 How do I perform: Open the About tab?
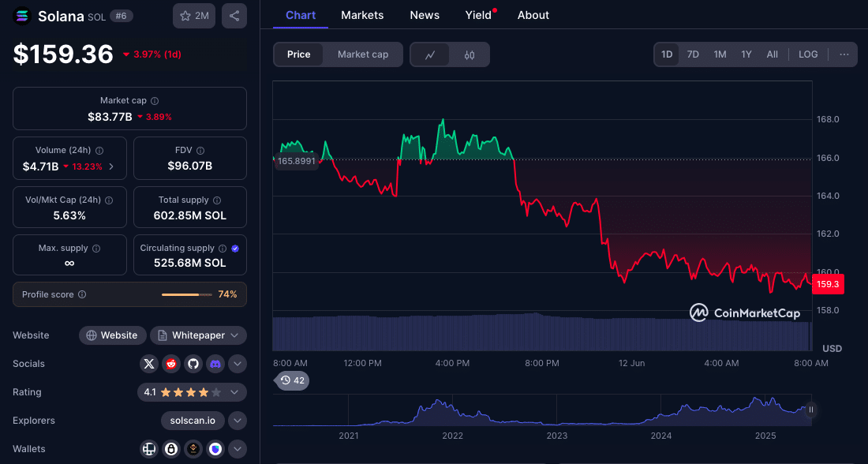(x=533, y=16)
